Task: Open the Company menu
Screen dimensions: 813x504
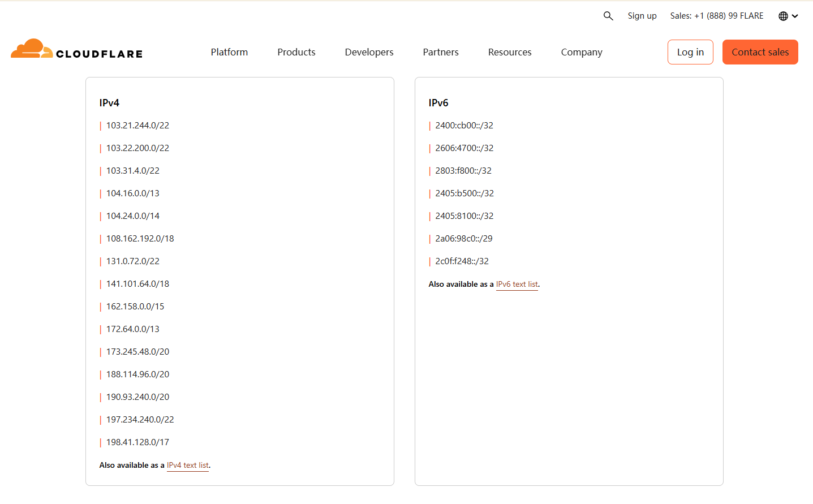Action: tap(581, 51)
